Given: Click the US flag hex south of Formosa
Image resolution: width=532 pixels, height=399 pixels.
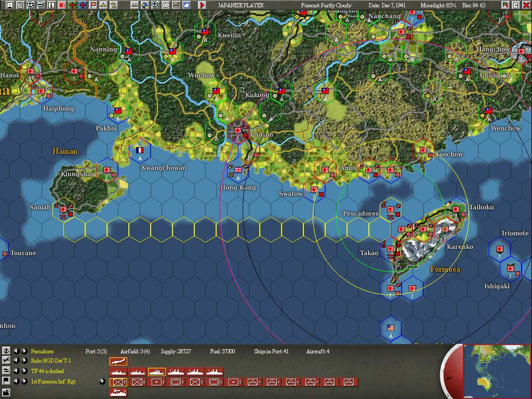Looking at the screenshot, I should 391,328.
